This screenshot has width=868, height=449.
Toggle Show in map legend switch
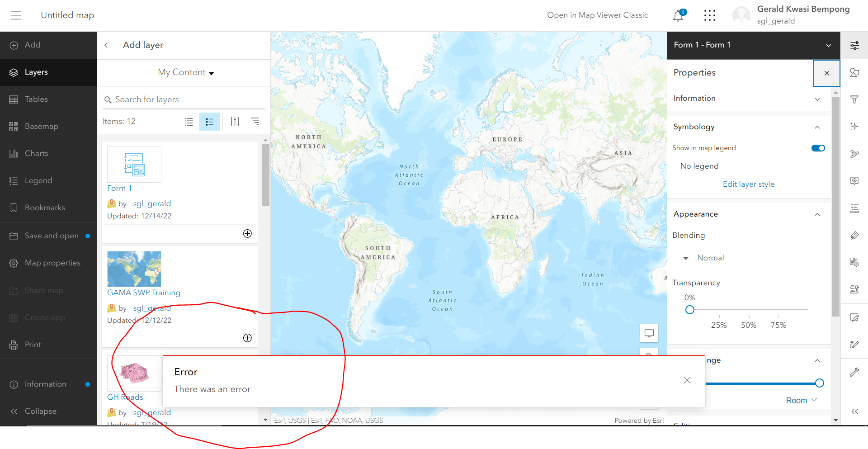(818, 148)
